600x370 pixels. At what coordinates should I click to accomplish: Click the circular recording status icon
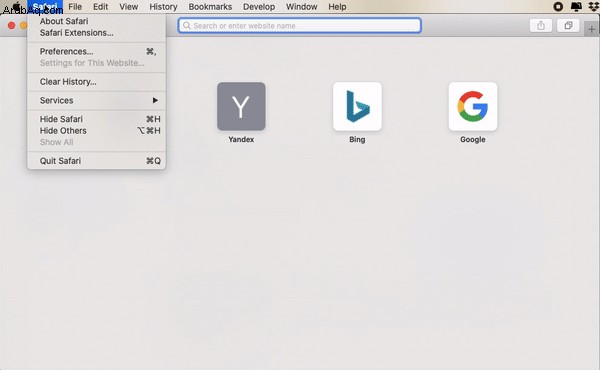558,7
